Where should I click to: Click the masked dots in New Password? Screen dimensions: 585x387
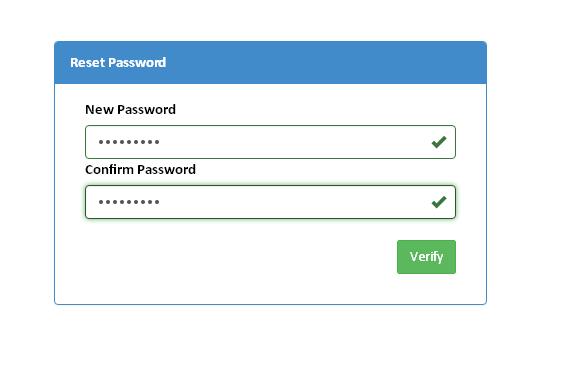click(129, 142)
